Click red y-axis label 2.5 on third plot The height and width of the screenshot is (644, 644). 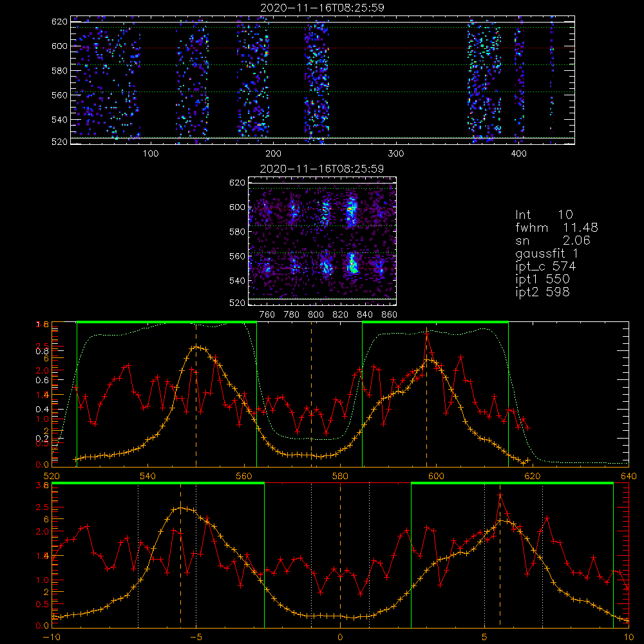coord(43,346)
